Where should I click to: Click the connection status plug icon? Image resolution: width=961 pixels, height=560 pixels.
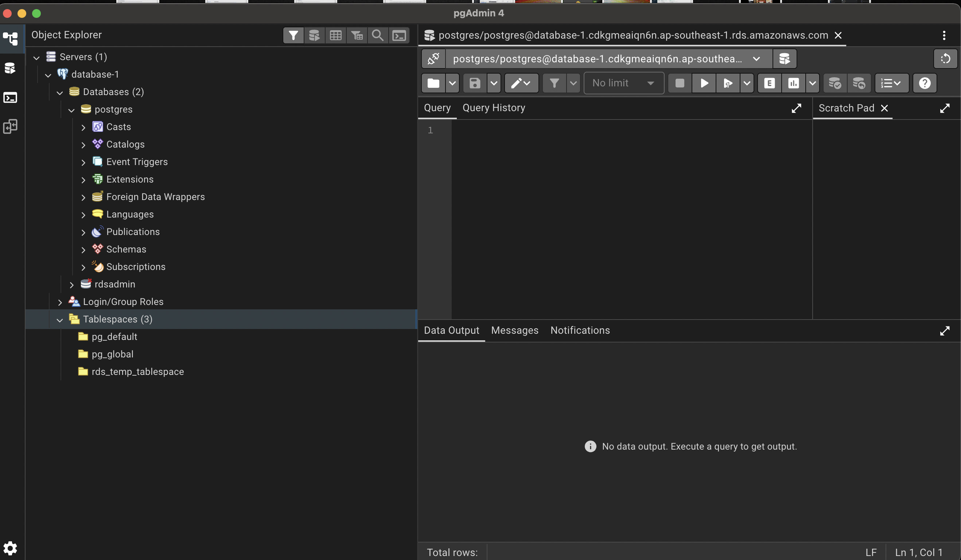click(x=433, y=59)
